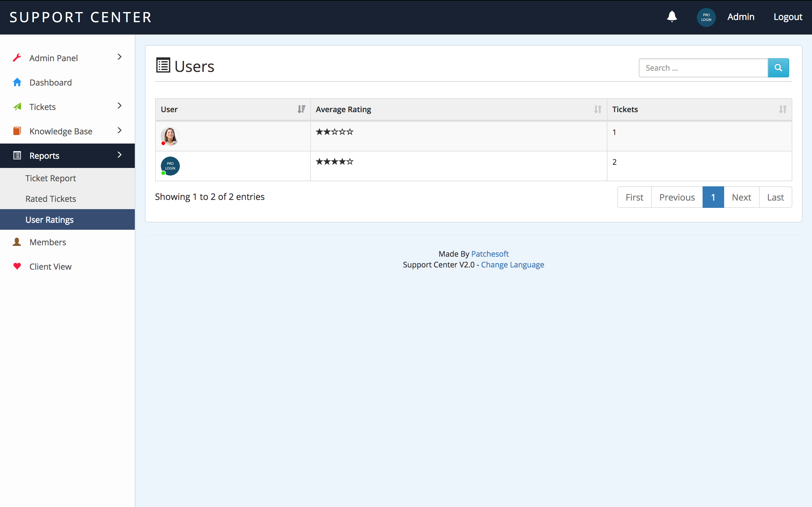Go to the Next pagination page

coord(741,197)
